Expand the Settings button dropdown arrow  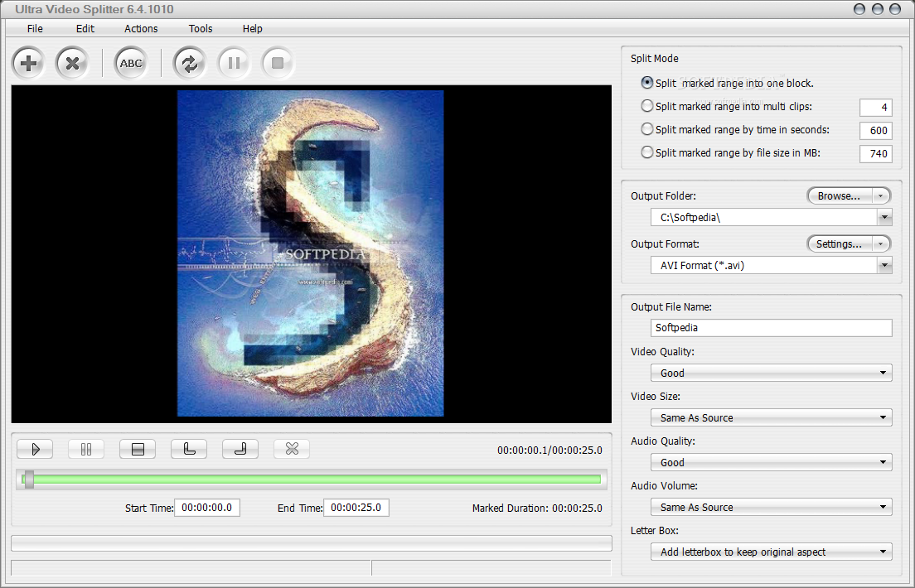[880, 243]
